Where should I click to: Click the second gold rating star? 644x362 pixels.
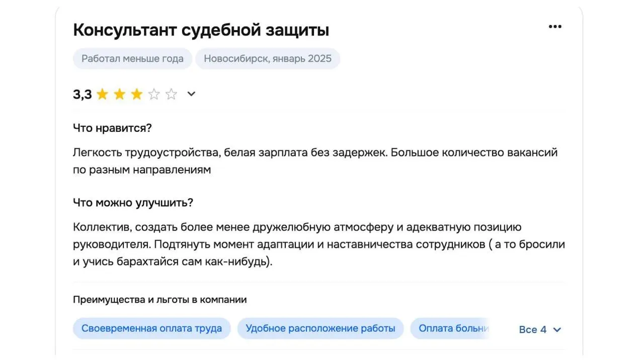119,94
